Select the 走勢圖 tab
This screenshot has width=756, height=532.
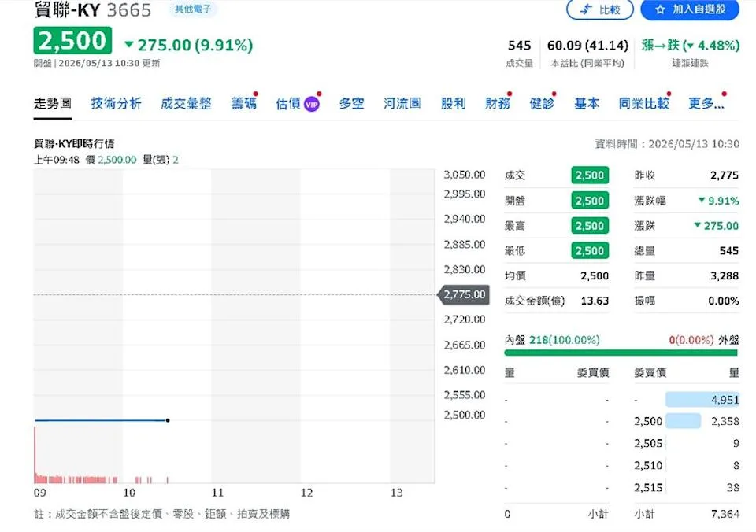[x=53, y=103]
